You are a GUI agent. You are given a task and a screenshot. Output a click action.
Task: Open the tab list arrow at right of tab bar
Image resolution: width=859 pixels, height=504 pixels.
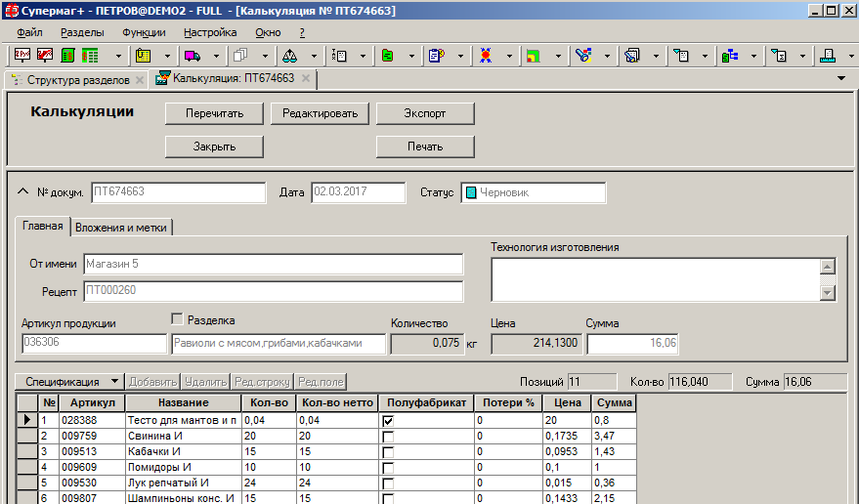841,78
